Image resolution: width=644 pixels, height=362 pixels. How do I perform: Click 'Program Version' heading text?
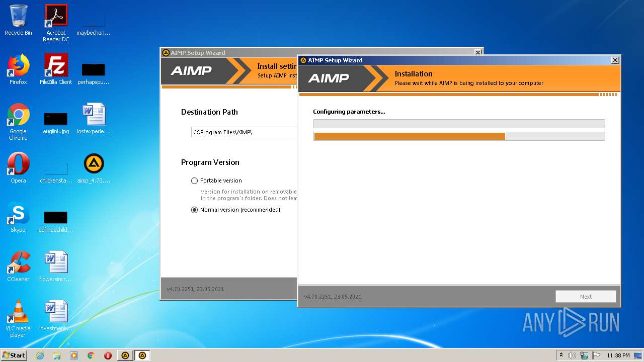[210, 162]
